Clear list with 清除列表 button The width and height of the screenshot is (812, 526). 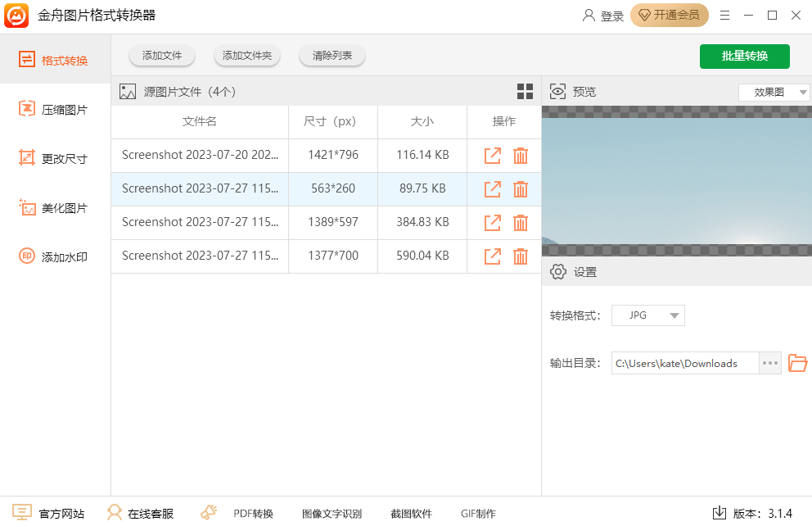(x=332, y=56)
